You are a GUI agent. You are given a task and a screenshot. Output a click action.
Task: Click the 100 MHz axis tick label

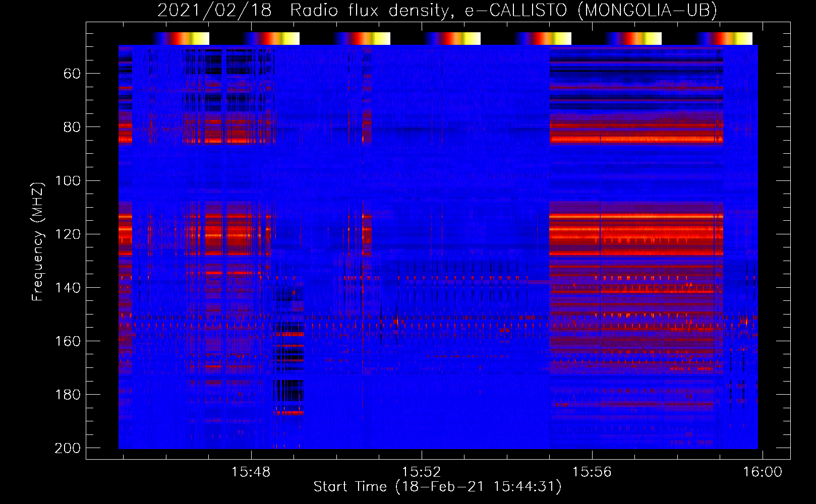point(68,181)
